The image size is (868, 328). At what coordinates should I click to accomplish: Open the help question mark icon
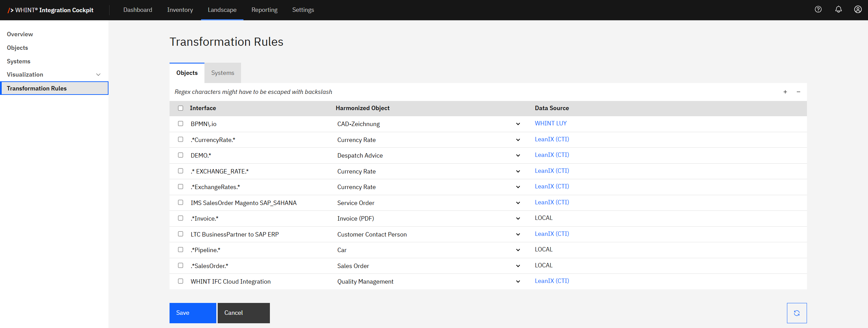point(818,9)
